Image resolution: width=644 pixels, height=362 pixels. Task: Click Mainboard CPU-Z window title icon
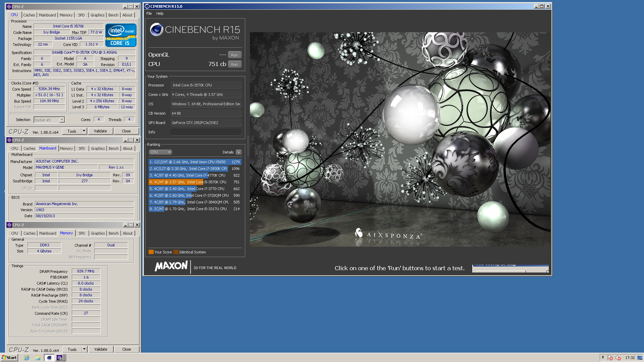(x=9, y=140)
